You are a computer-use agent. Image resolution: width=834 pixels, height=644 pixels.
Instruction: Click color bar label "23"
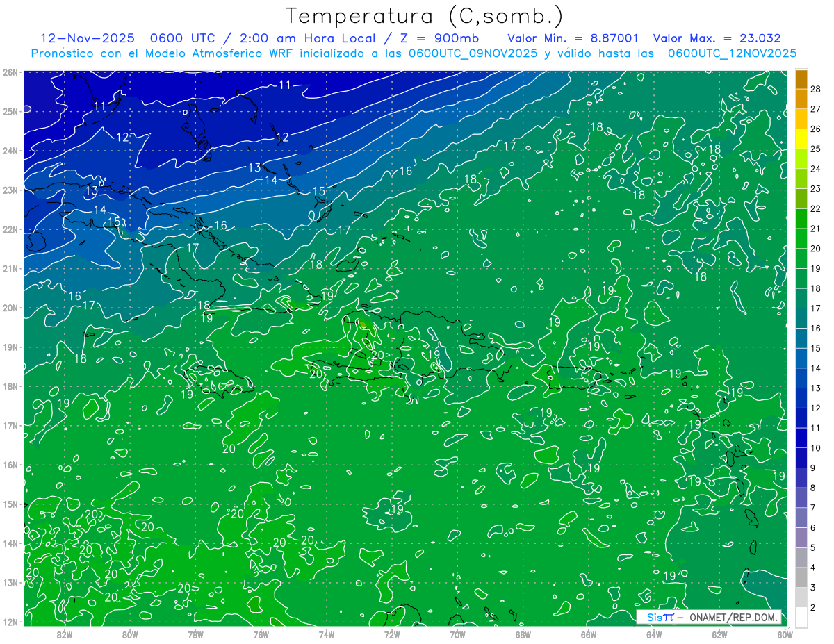point(815,189)
